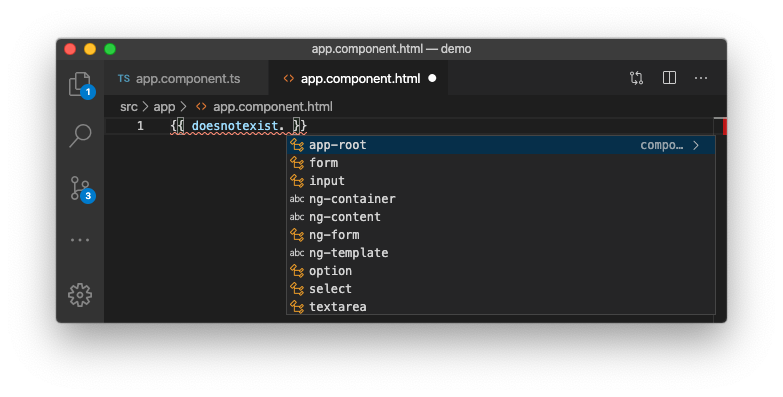Place cursor on line number 1
Viewport: 783px width, 397px height.
140,126
